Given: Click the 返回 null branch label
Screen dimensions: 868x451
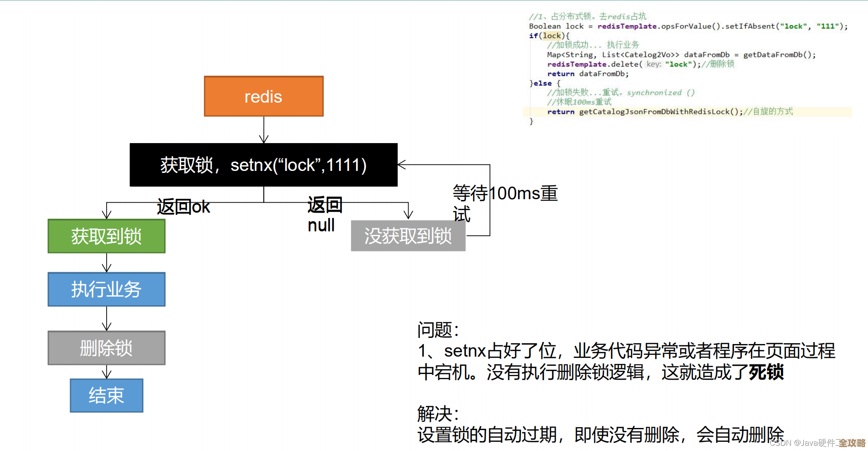Looking at the screenshot, I should 324,215.
